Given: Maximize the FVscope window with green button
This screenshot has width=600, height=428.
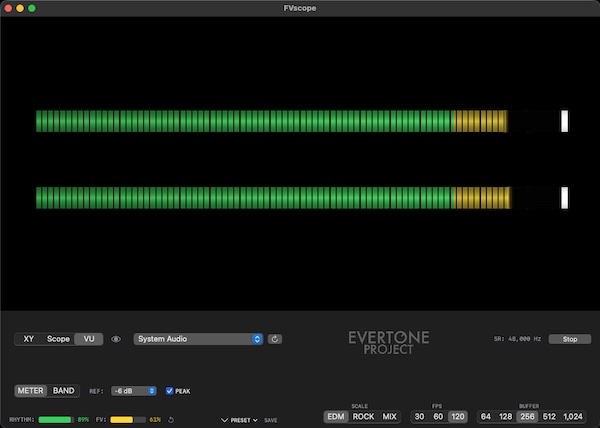Looking at the screenshot, I should (x=32, y=8).
